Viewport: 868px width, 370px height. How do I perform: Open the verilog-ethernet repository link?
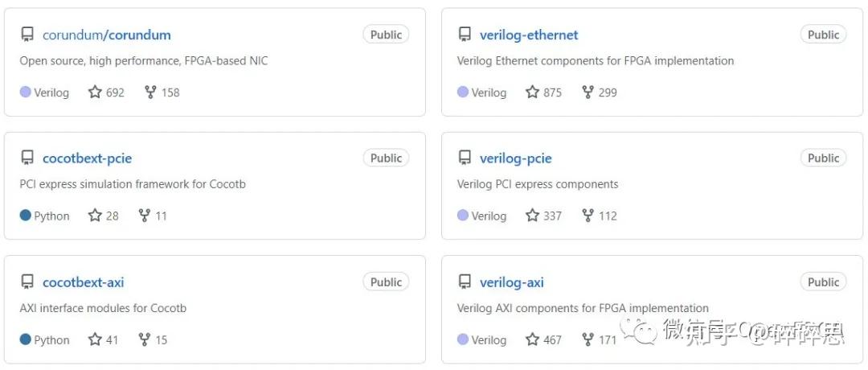click(x=528, y=35)
